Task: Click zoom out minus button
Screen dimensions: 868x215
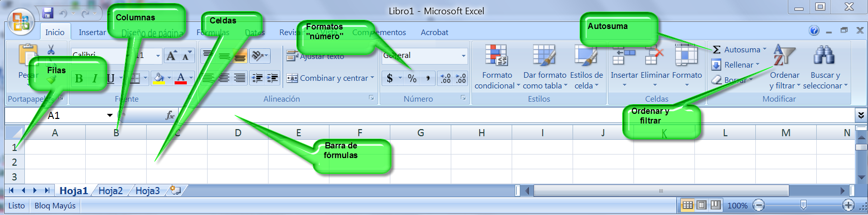Action: tap(758, 205)
